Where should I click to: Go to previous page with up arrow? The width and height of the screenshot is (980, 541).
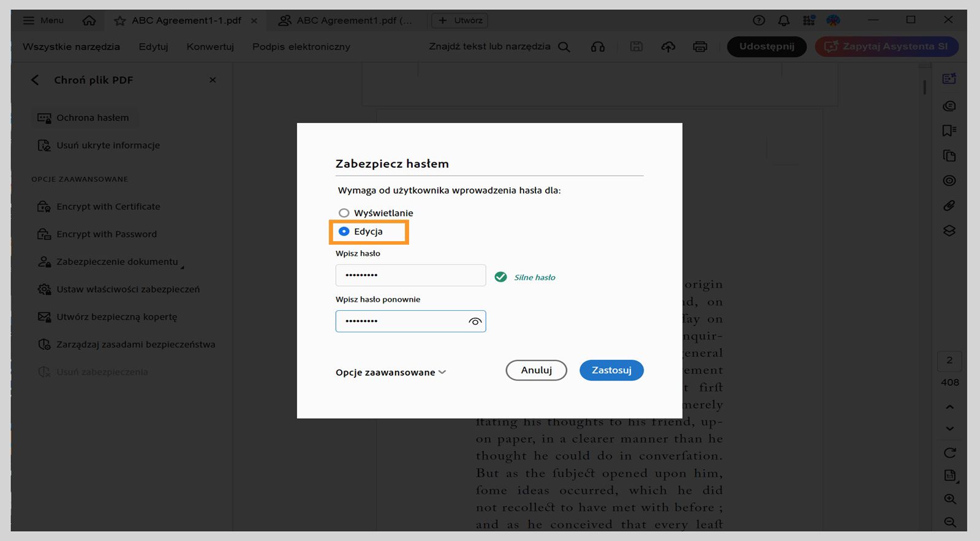[x=950, y=407]
